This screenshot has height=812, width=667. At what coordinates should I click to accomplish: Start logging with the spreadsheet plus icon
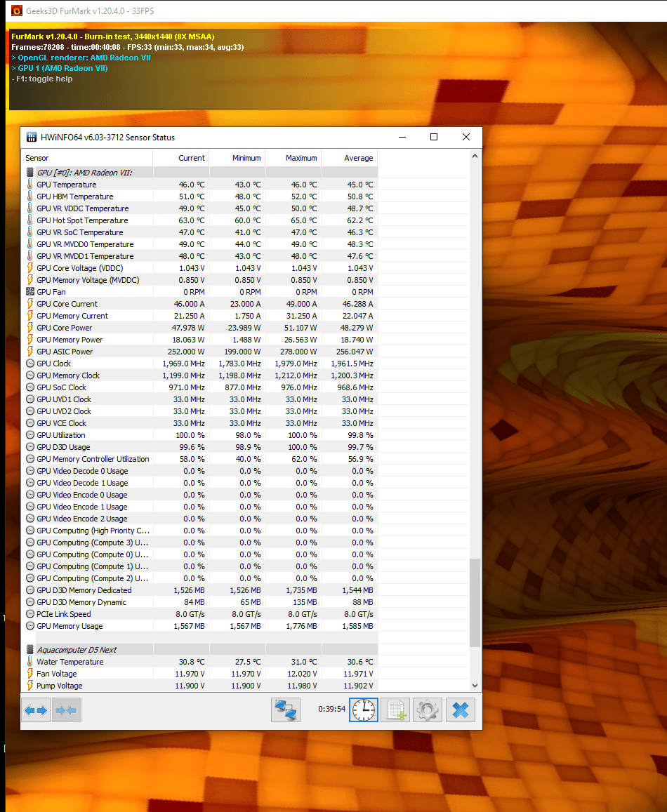point(395,710)
